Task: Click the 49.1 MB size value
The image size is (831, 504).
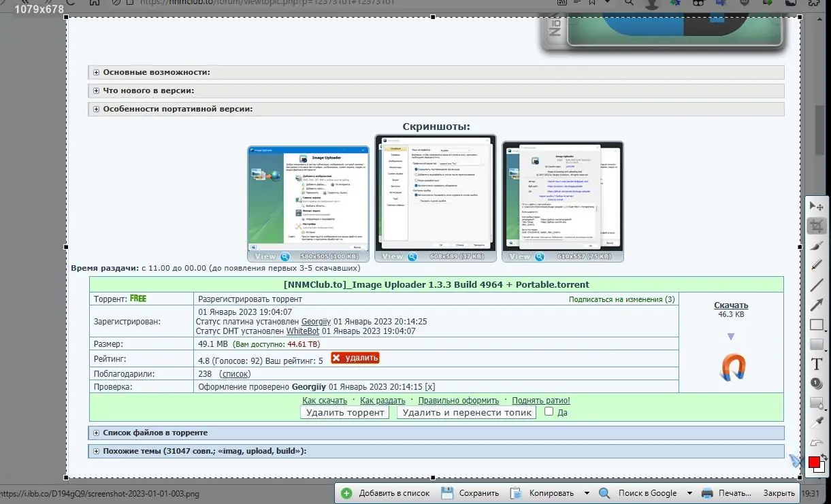Action: pos(212,344)
